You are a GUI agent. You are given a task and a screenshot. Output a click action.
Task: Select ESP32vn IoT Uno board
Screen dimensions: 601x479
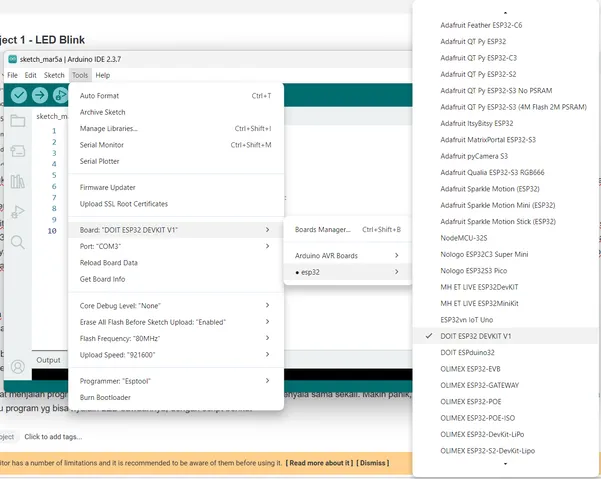point(505,320)
